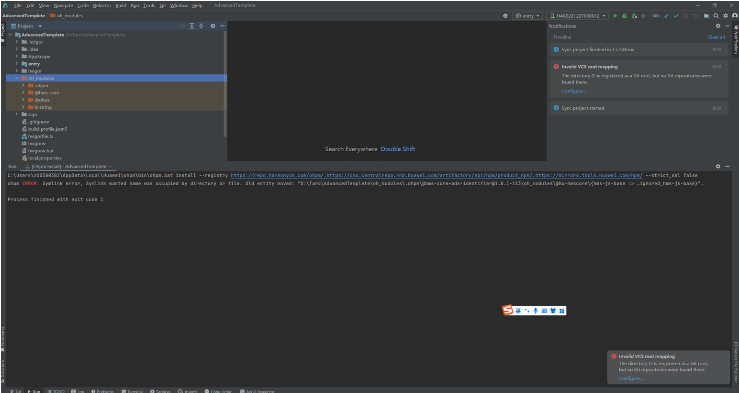Screen dimensions: 739x393
Task: Expand the entry module folder
Action: (17, 64)
